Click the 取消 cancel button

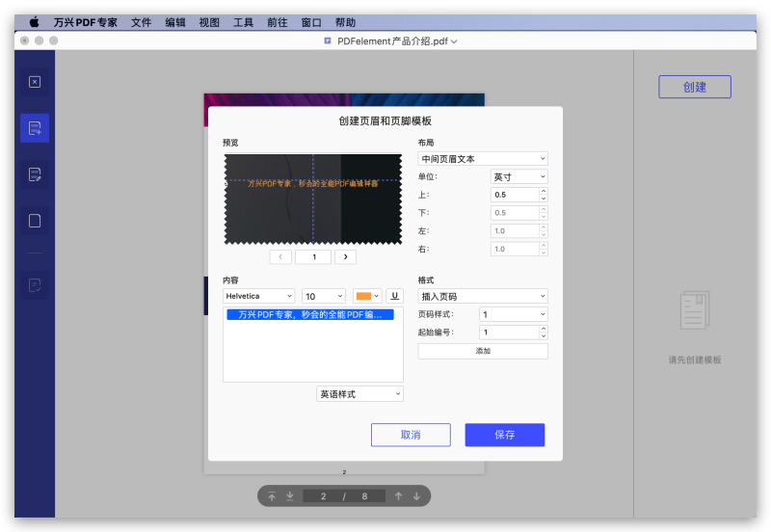pyautogui.click(x=411, y=435)
